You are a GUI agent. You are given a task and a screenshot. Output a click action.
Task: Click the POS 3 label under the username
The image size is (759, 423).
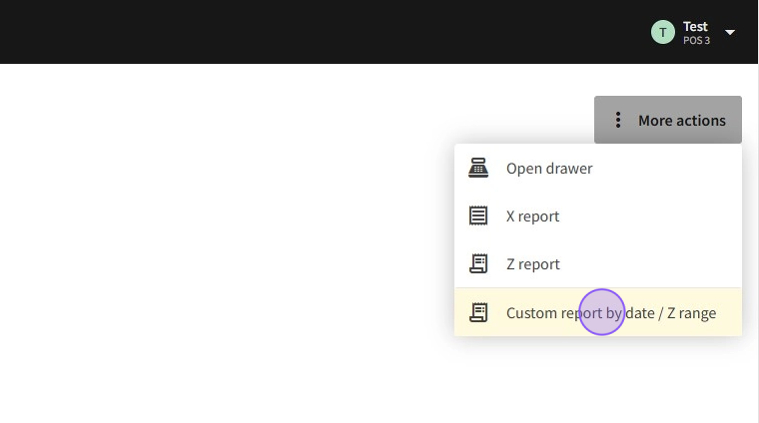[x=696, y=41]
